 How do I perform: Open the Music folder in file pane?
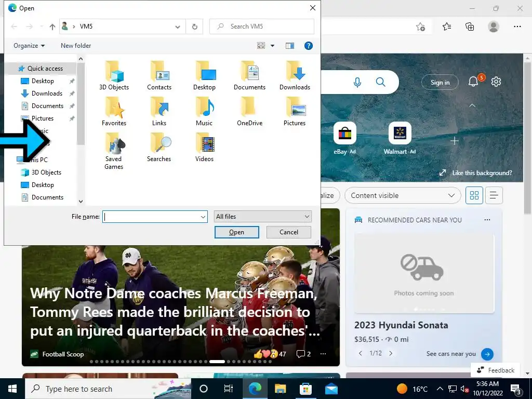point(204,112)
